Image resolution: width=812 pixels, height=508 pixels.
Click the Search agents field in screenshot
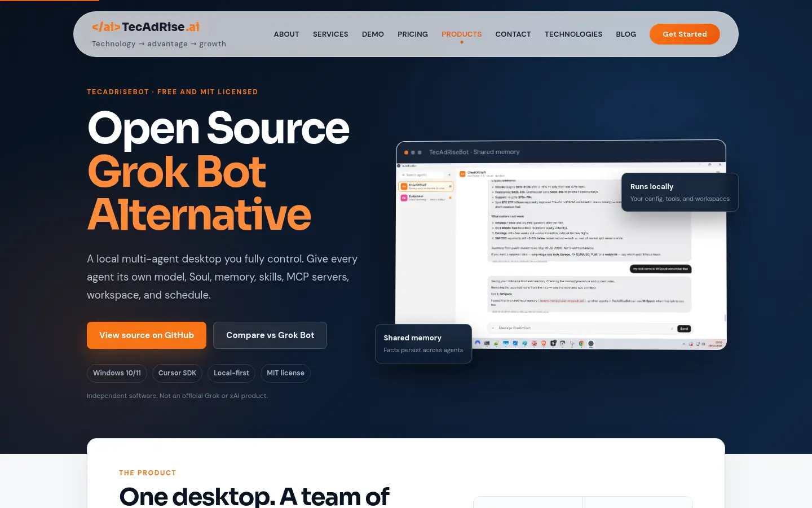[423, 175]
